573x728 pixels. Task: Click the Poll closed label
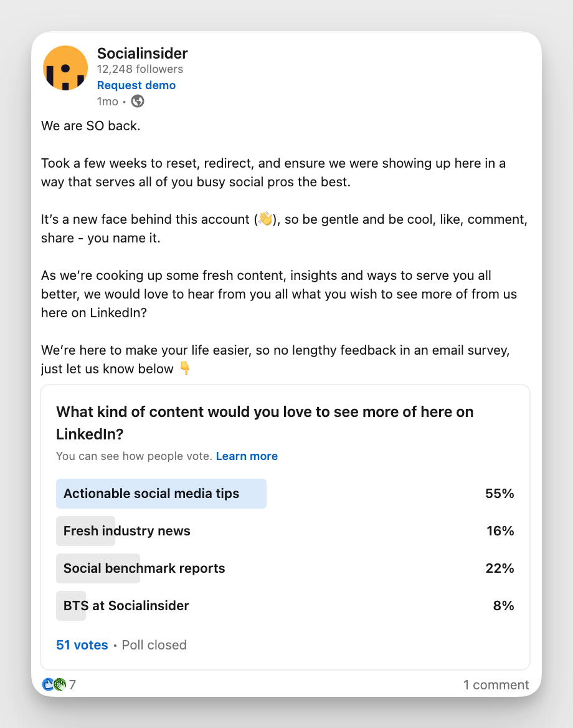154,645
